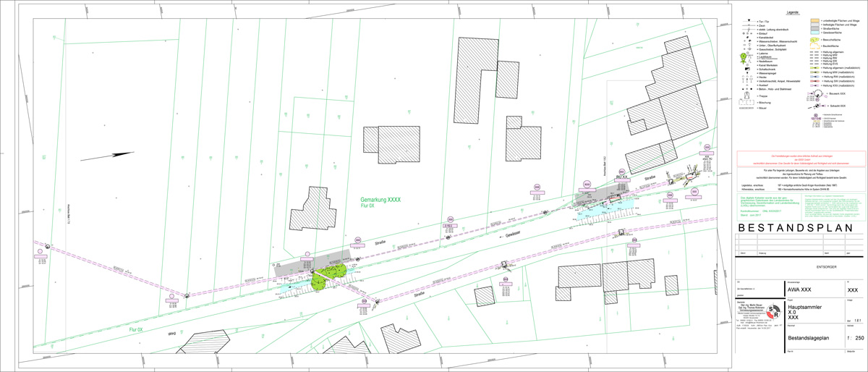Screen dimensions: 868x372
Task: Click Flur 0X below Gemarkung XXXX
Action: coord(367,206)
